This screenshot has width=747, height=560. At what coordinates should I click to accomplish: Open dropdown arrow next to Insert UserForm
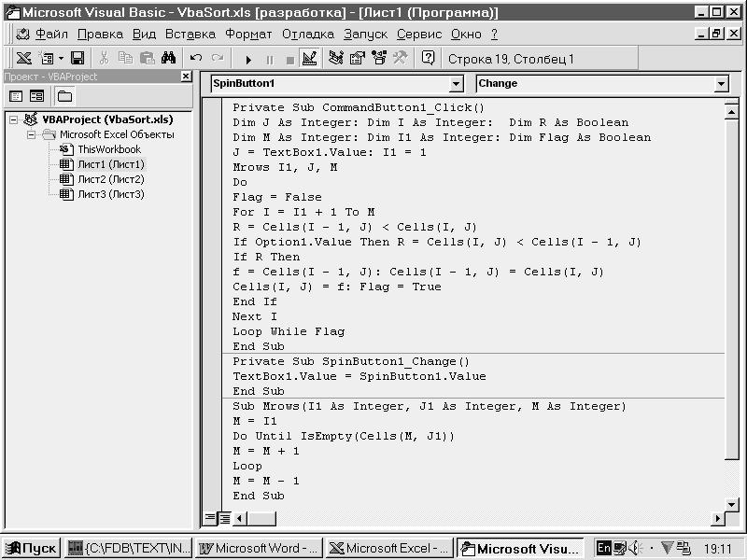62,59
